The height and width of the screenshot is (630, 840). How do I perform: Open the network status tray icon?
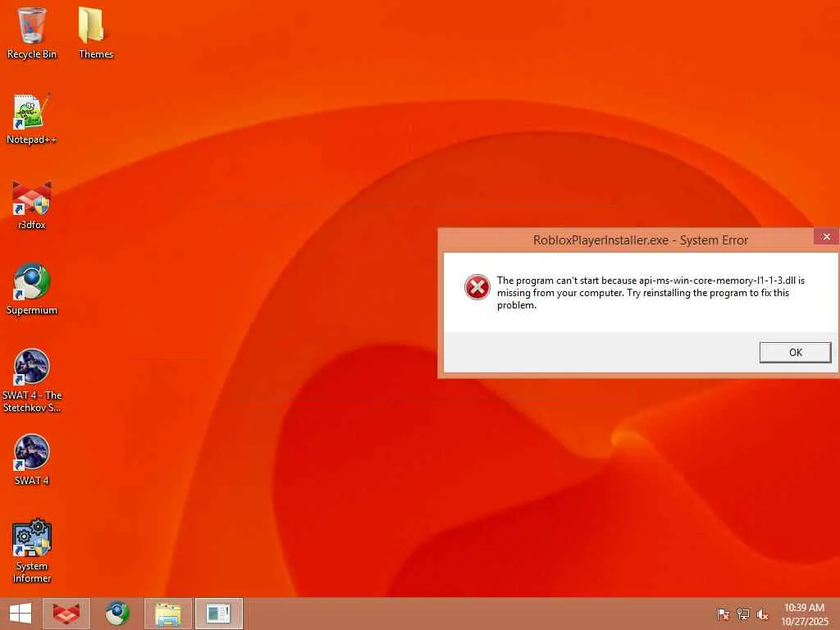(x=743, y=614)
